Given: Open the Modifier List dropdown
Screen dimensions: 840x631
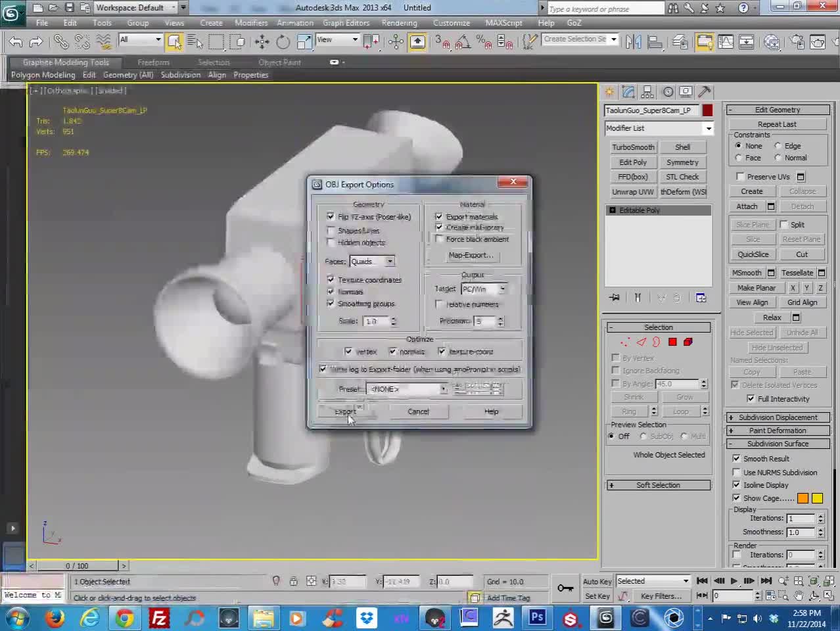Looking at the screenshot, I should [659, 128].
